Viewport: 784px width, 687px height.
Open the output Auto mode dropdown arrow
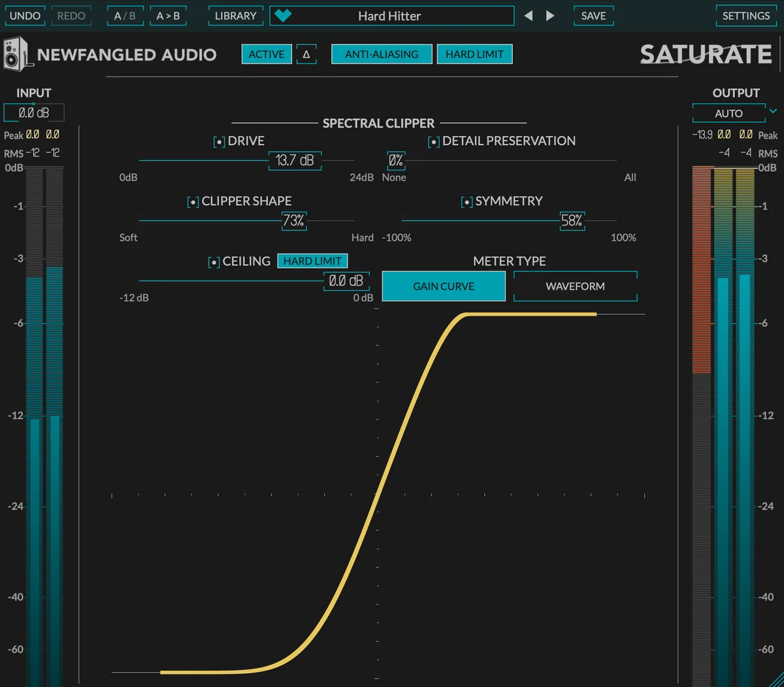tap(773, 111)
